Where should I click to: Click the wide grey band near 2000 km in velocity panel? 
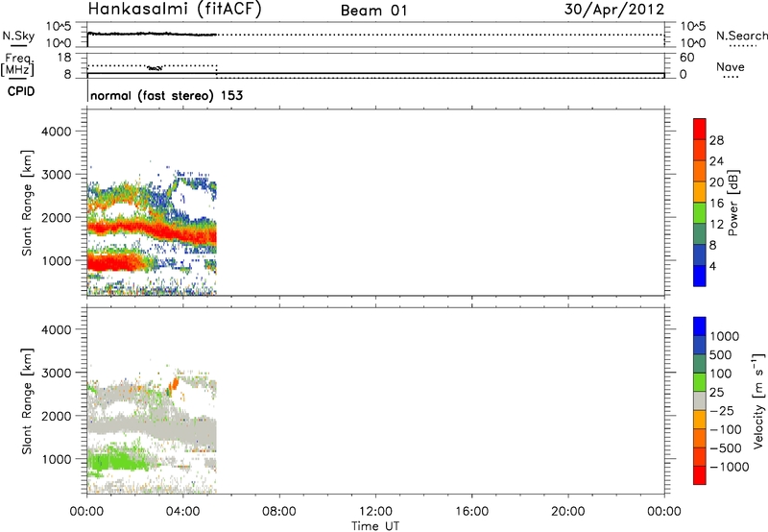click(152, 428)
